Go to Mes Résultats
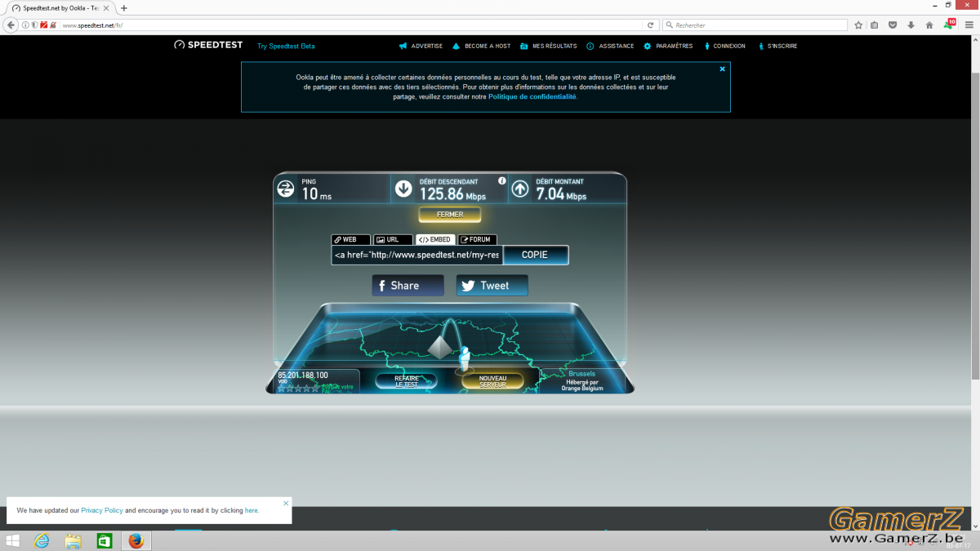This screenshot has height=551, width=980. tap(549, 47)
